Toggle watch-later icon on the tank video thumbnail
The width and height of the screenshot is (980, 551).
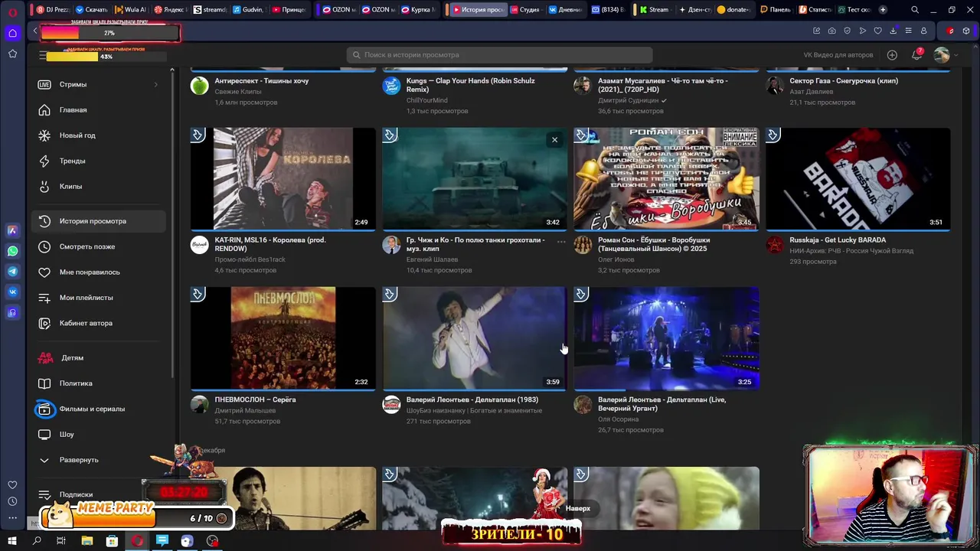[x=390, y=135]
